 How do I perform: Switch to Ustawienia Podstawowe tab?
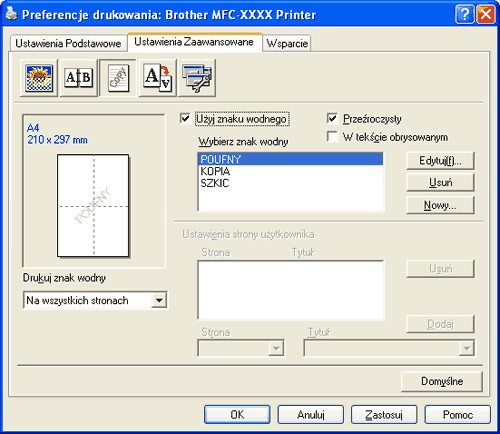(68, 43)
